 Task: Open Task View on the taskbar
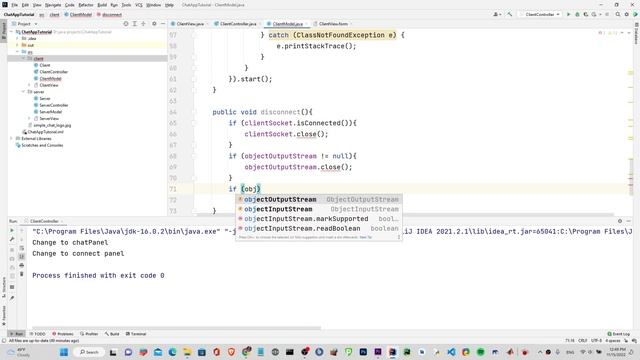(x=113, y=352)
